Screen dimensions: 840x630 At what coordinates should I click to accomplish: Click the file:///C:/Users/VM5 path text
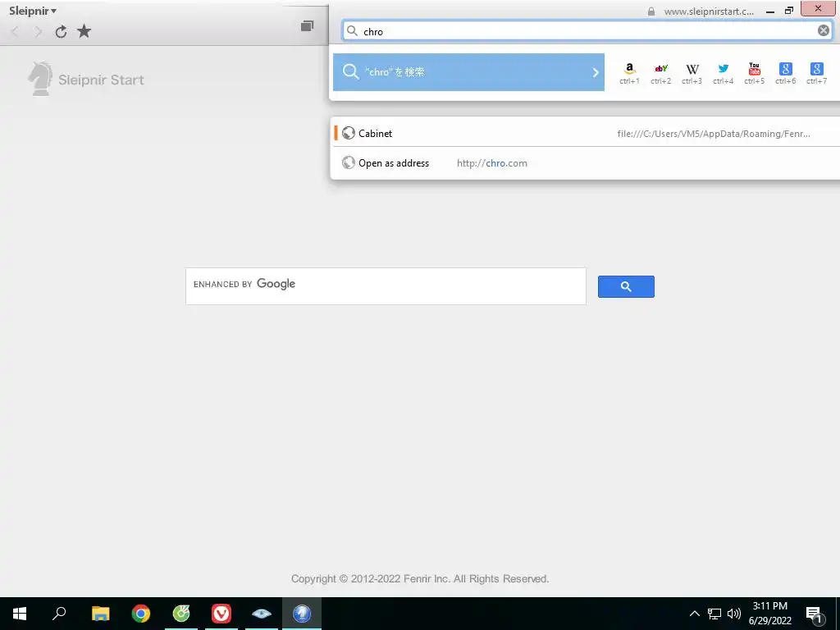point(714,134)
